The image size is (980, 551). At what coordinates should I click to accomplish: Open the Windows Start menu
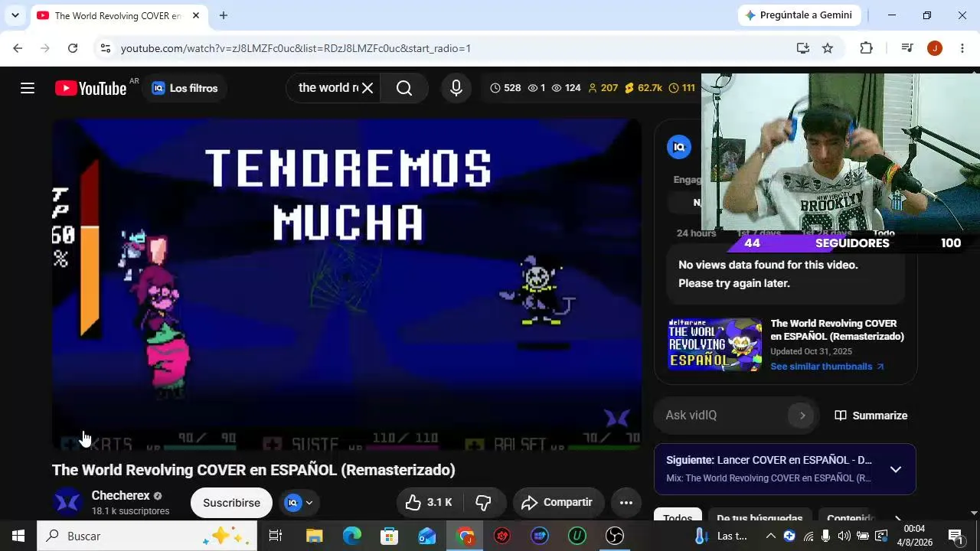coord(18,536)
